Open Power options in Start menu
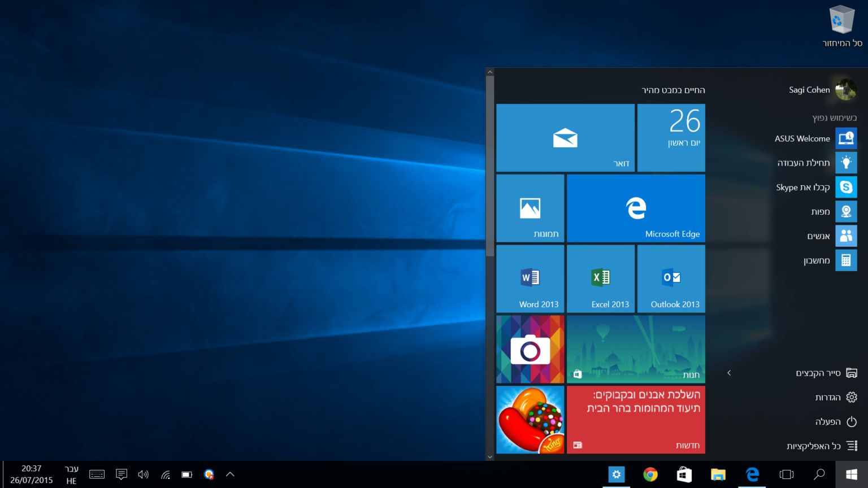Viewport: 868px width, 488px height. pos(836,422)
